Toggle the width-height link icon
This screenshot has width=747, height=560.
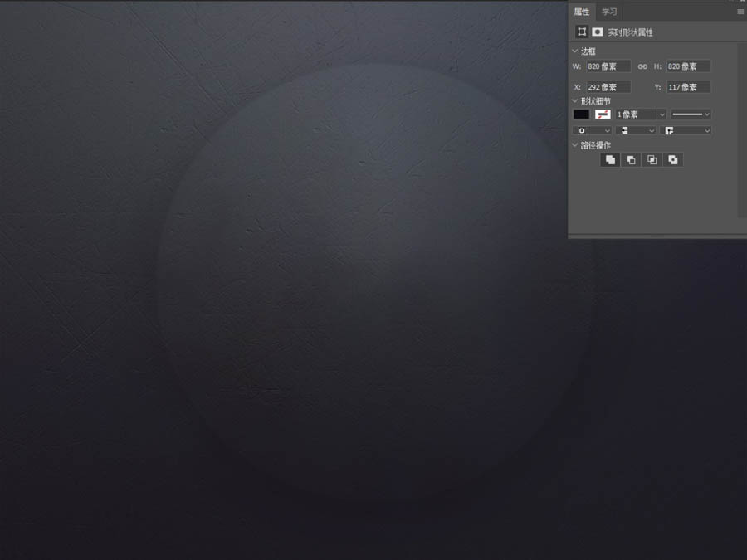point(642,66)
